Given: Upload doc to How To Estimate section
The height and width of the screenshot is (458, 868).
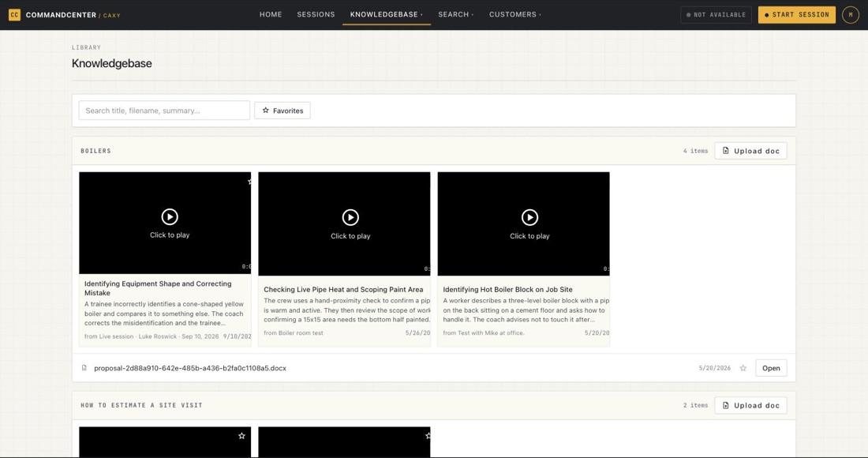Looking at the screenshot, I should point(750,405).
